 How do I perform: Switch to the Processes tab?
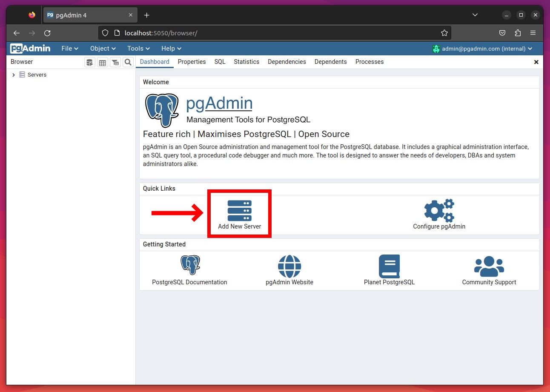370,62
